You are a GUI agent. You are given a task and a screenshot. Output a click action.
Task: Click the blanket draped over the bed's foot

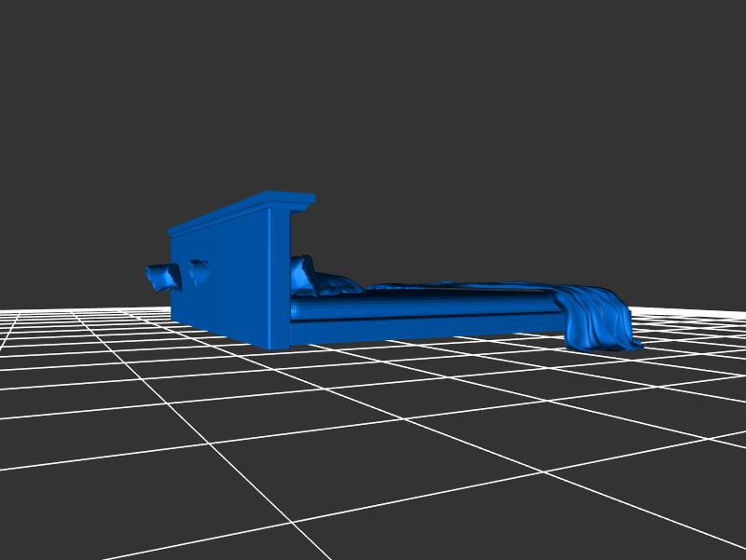click(x=599, y=319)
